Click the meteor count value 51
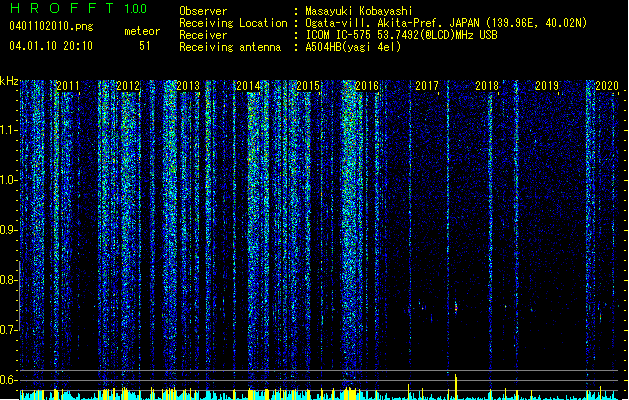The height and width of the screenshot is (400, 629). pyautogui.click(x=145, y=46)
